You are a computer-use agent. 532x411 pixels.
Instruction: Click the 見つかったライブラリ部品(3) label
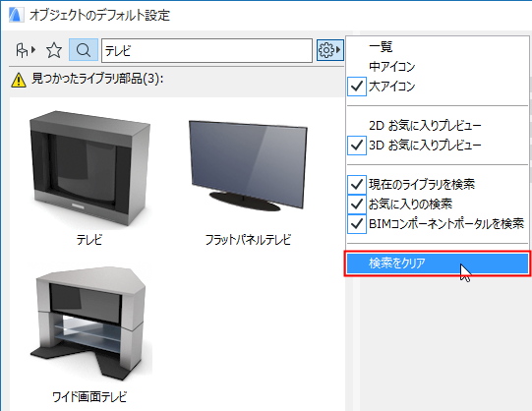(97, 79)
